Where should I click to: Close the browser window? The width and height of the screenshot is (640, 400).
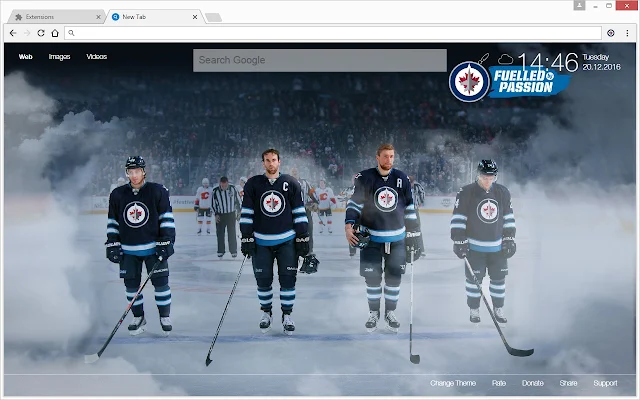coord(627,5)
